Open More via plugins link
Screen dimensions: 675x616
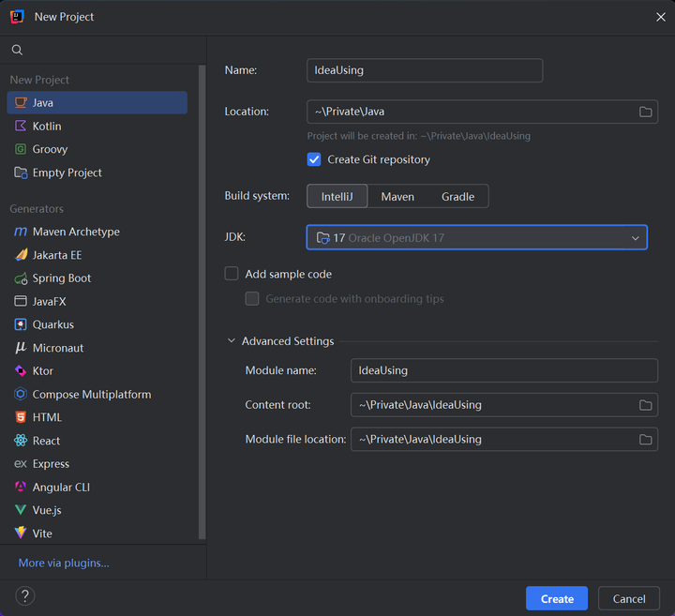pyautogui.click(x=64, y=563)
